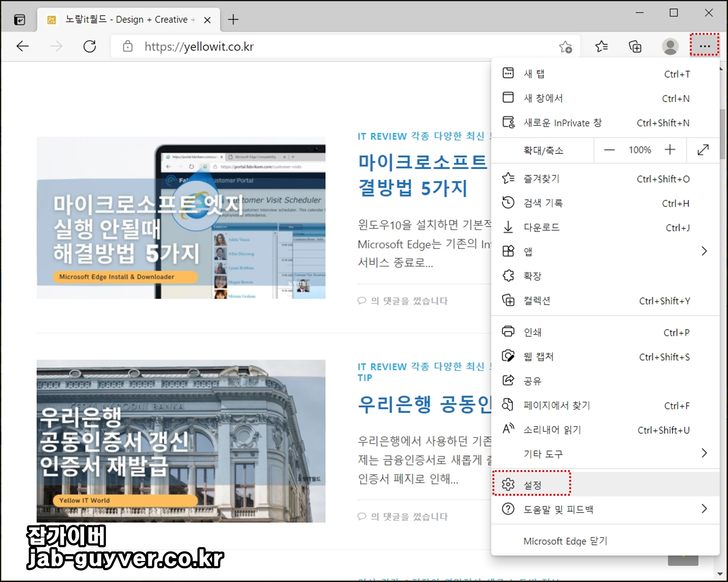Open 검색 기록 from the menu
Viewport: 728px width, 582px height.
coord(605,203)
